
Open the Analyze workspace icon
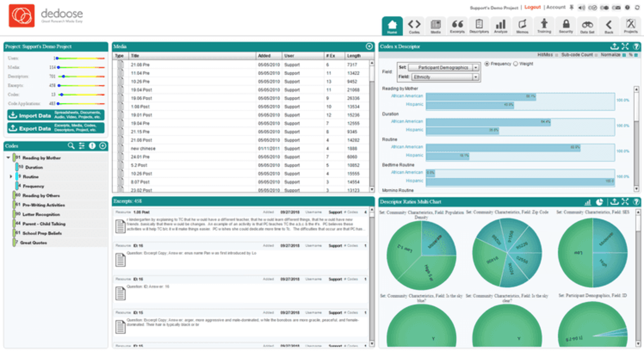(x=500, y=25)
